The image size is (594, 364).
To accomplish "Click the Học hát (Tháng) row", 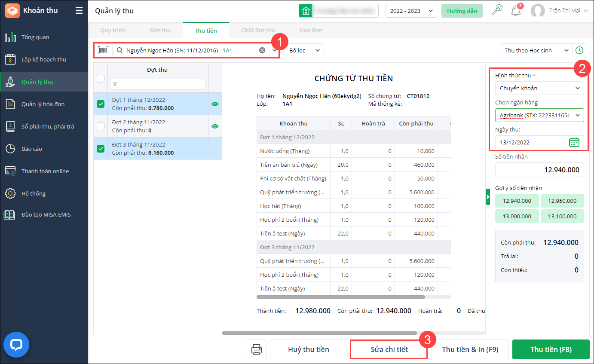I will tap(354, 206).
